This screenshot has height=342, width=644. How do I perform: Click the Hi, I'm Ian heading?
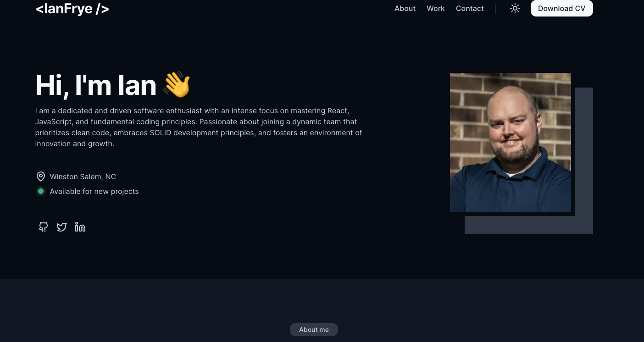[96, 85]
